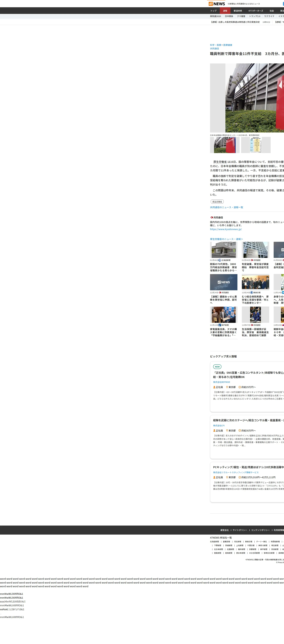Screen dimensions: 284x644
Task: Click the 医療健康 breadcrumb link
Action: coord(227,45)
